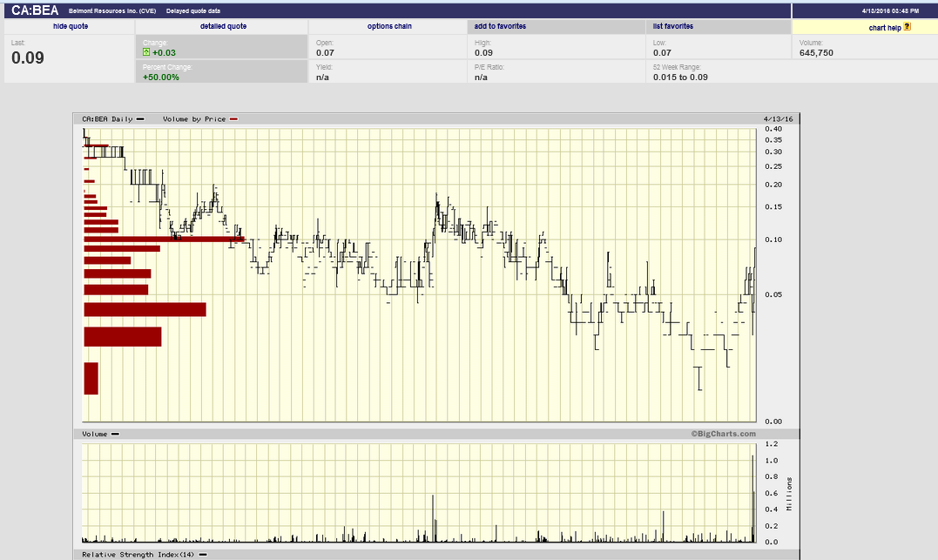Click the Delayed quote data text
This screenshot has height=560, width=938.
(193, 11)
